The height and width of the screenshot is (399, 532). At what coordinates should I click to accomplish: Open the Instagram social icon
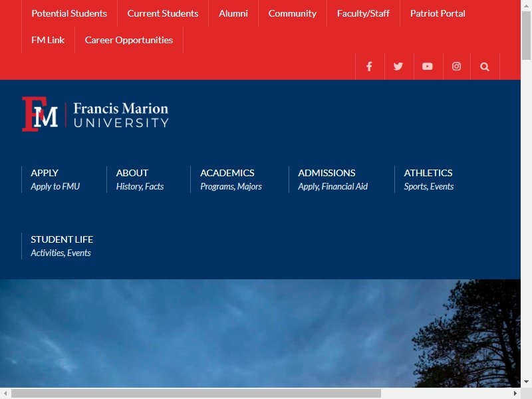pos(457,66)
